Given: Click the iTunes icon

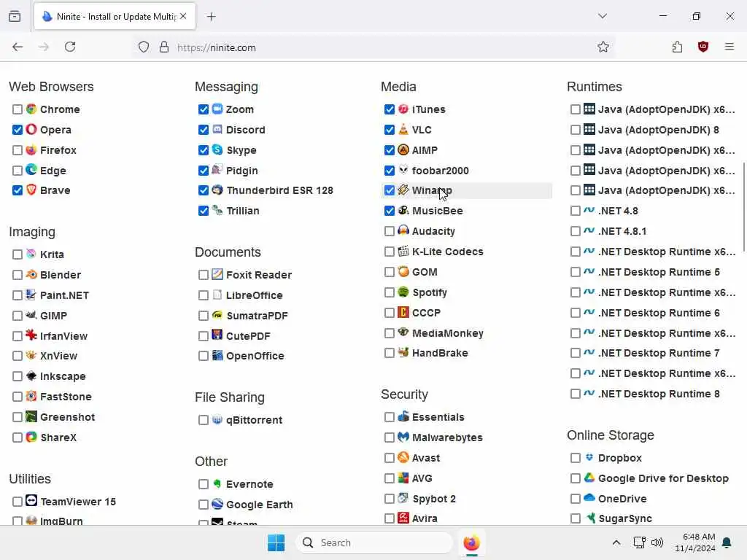Looking at the screenshot, I should (x=403, y=109).
